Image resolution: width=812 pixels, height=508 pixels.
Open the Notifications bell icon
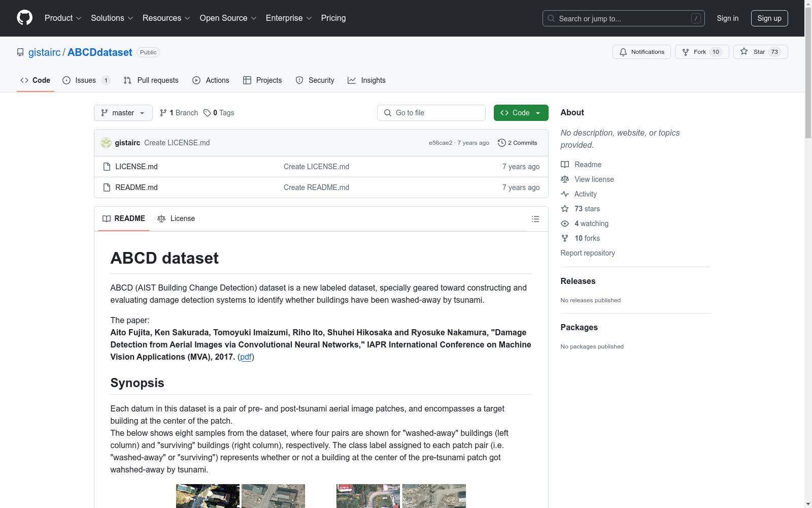pos(623,51)
